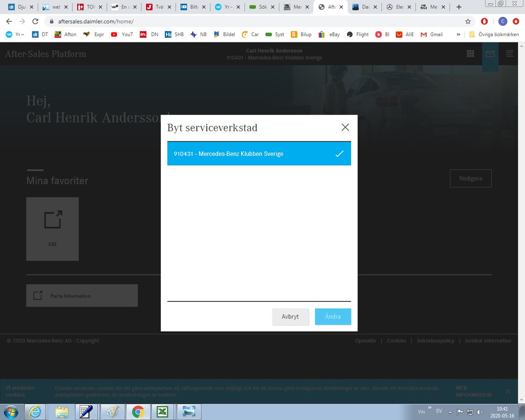This screenshot has height=420, width=525.
Task: Open the Parts Information link tile
Action: (x=82, y=296)
